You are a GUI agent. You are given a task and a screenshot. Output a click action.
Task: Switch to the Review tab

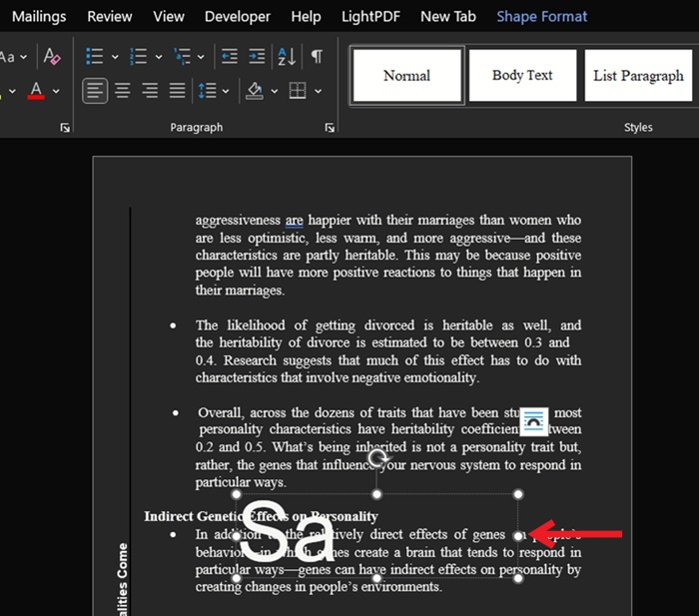pyautogui.click(x=109, y=17)
